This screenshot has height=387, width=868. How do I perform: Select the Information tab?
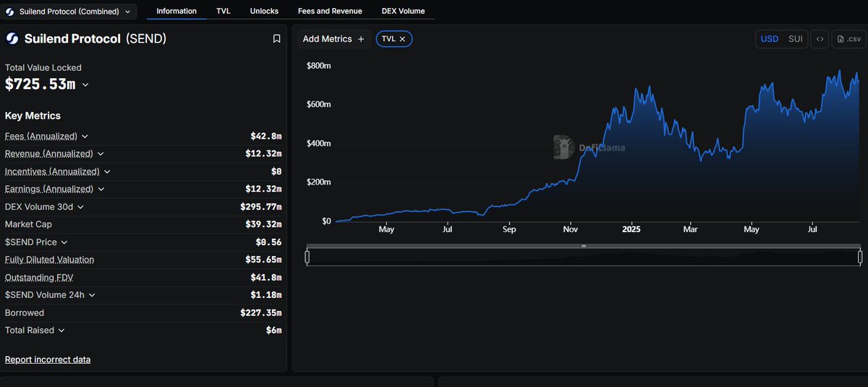click(x=176, y=12)
